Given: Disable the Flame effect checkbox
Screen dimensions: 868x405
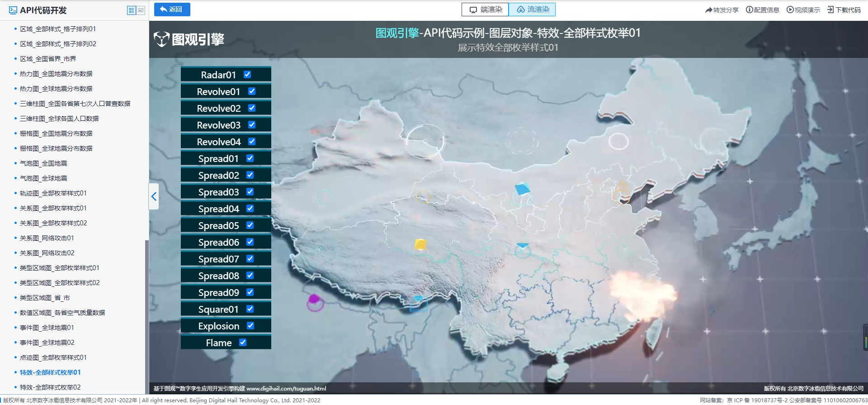Looking at the screenshot, I should click(243, 343).
